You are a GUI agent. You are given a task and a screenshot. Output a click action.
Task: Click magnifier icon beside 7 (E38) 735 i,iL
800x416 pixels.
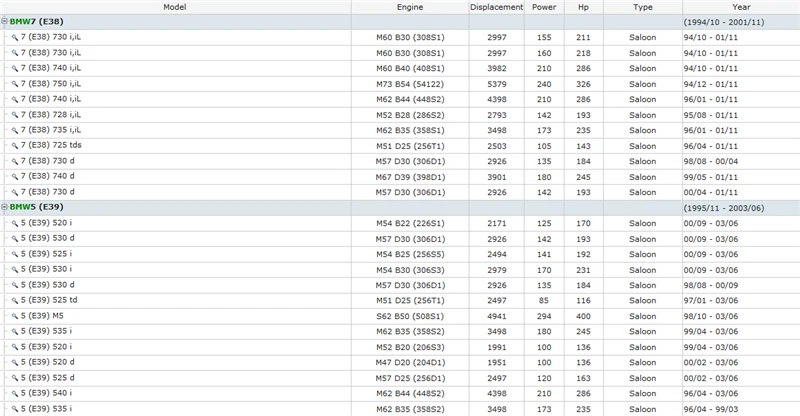point(15,131)
